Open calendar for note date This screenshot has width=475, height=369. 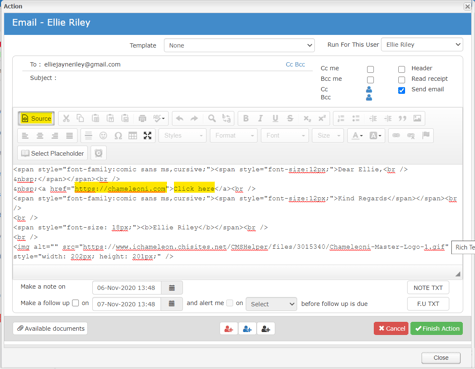click(x=172, y=288)
